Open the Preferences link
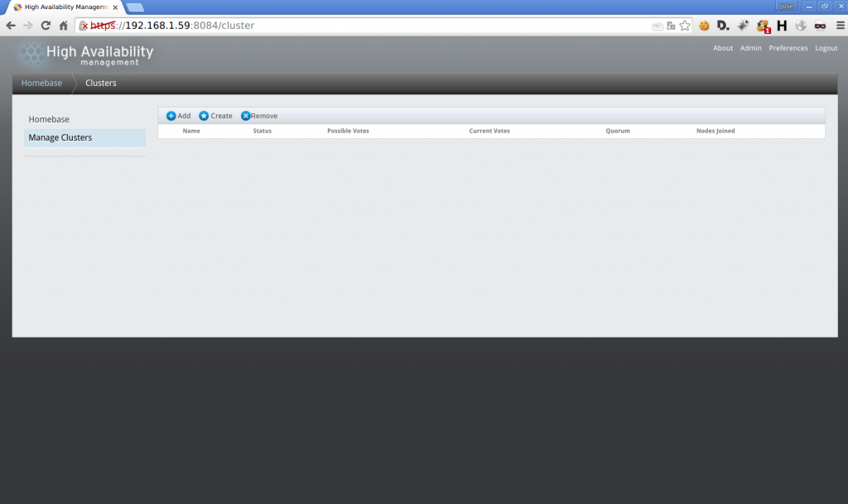The width and height of the screenshot is (848, 504). click(788, 48)
